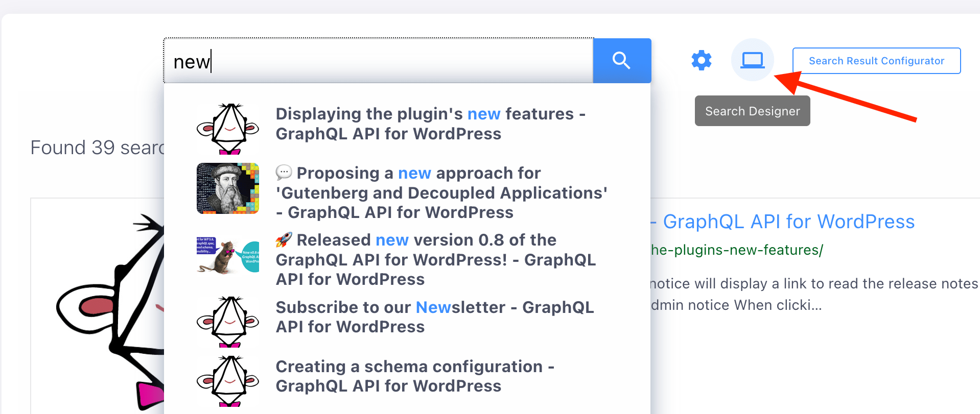Click thumbnail beside 'Creating a schema configuration'
The height and width of the screenshot is (414, 980).
(x=228, y=381)
